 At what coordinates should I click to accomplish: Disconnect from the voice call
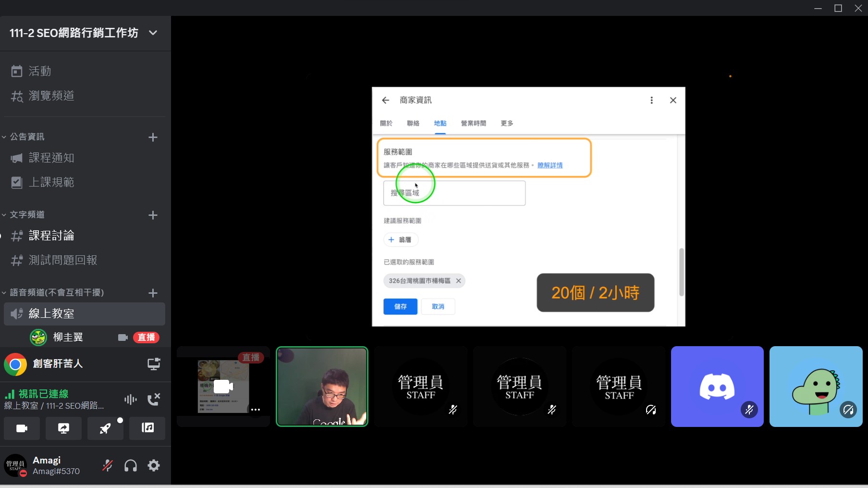(154, 399)
